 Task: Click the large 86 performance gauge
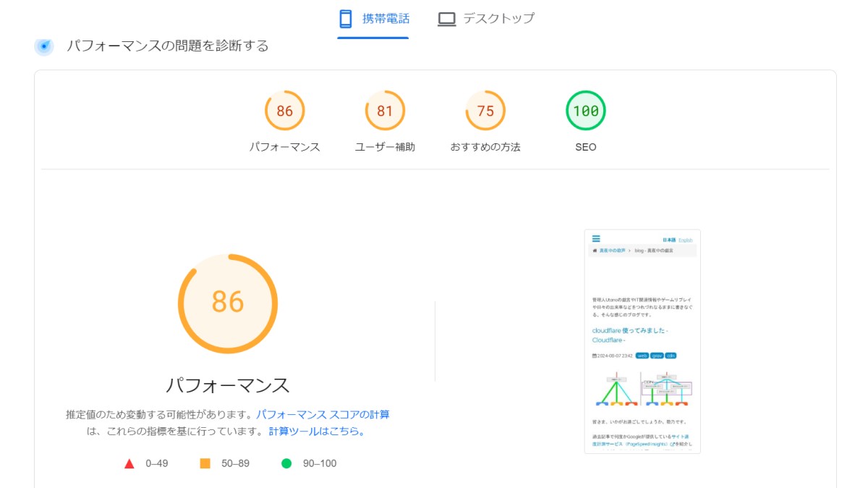(228, 302)
